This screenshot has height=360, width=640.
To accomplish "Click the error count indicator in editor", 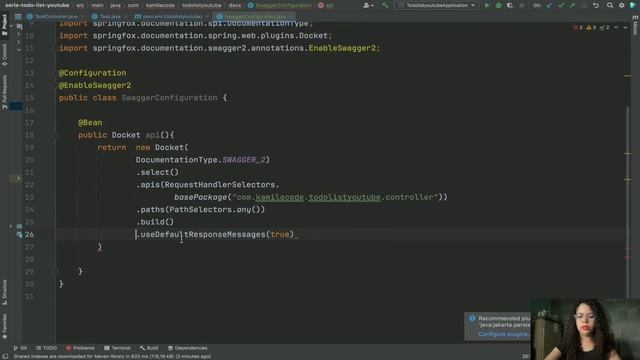I will pos(578,27).
